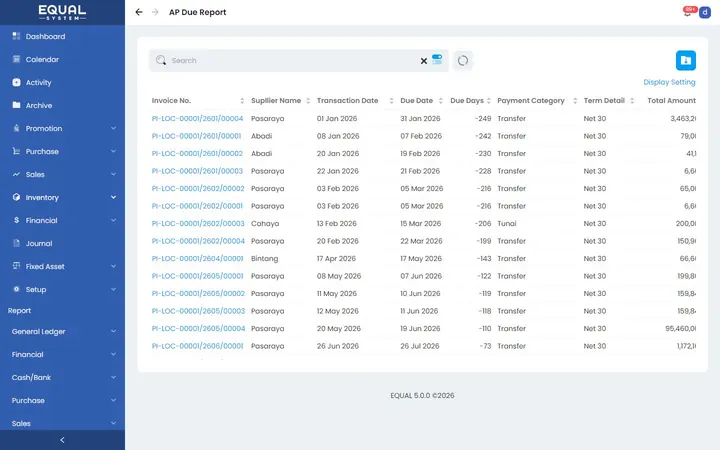
Task: Expand the Fixed Asset menu chevron
Action: point(113,266)
